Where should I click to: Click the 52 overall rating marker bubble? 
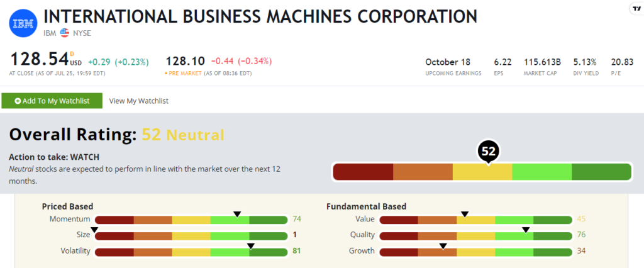pyautogui.click(x=488, y=152)
